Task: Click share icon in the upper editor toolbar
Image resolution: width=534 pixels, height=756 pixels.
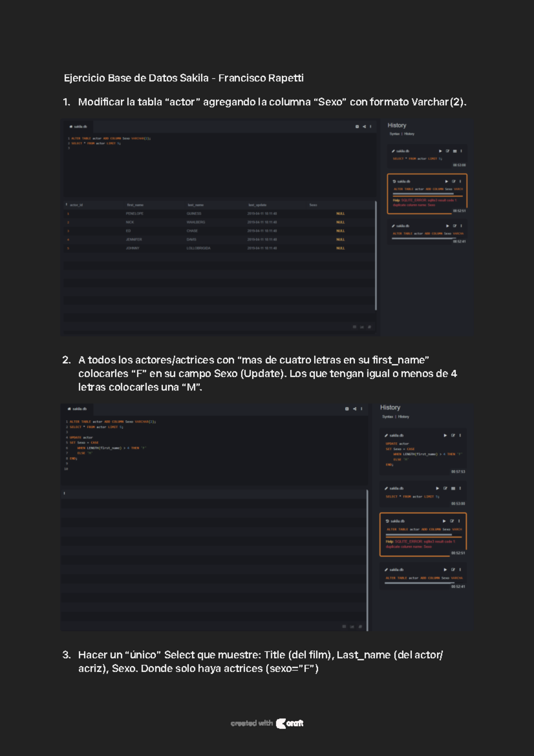Action: point(364,127)
